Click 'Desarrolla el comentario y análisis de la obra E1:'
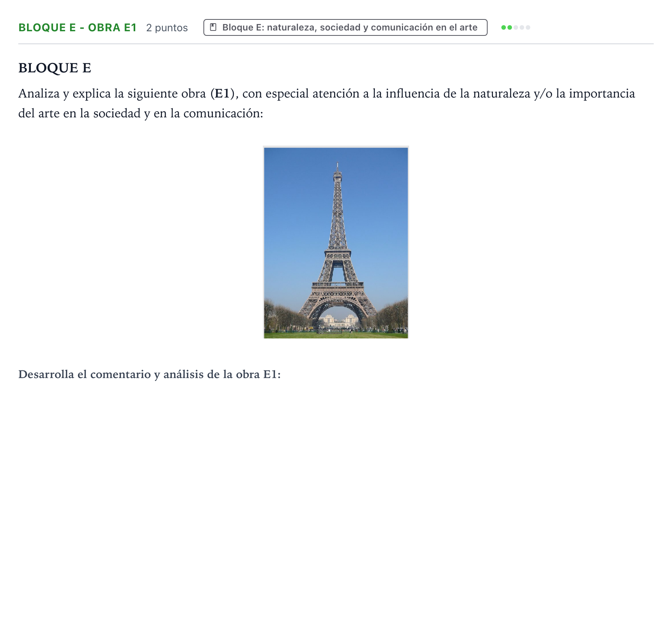 (x=149, y=374)
